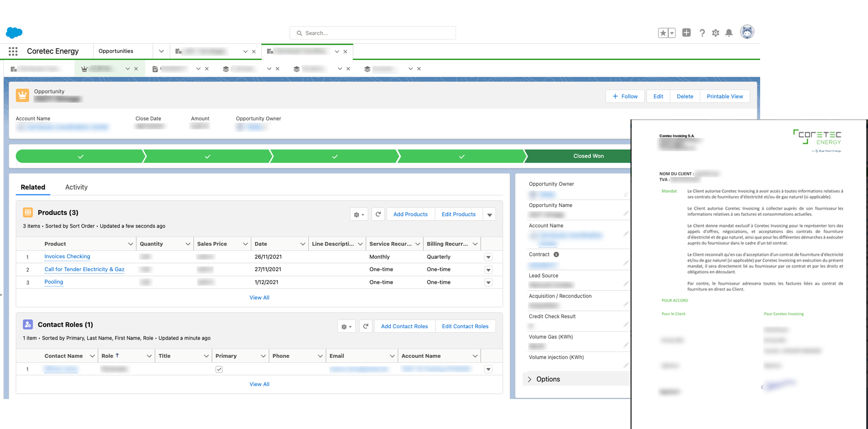
Task: Click the Add Products button
Action: click(410, 214)
